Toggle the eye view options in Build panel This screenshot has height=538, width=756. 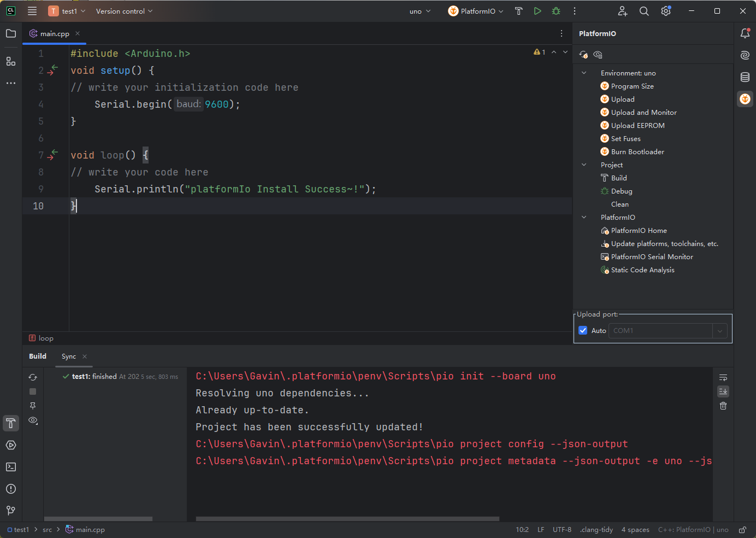(33, 420)
